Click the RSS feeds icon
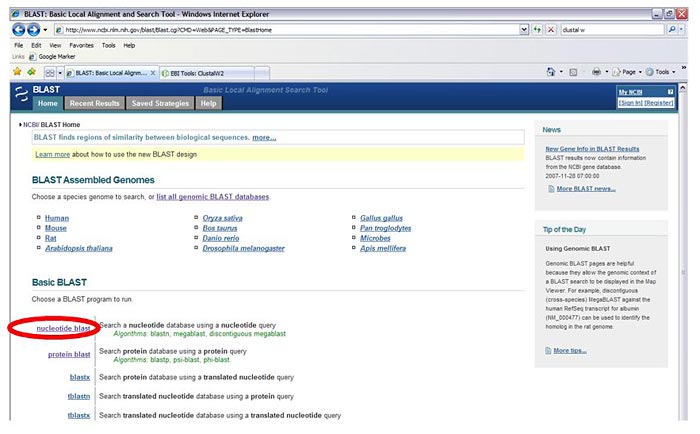 (x=573, y=72)
